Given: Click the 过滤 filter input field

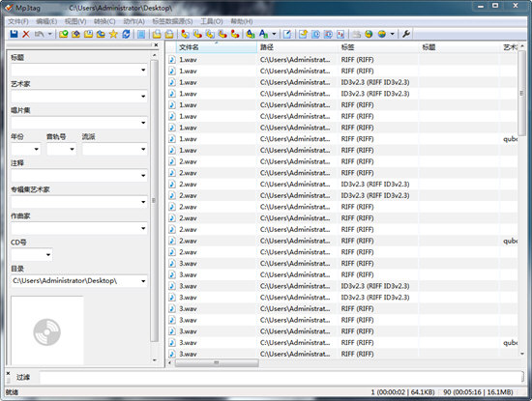Looking at the screenshot, I should (x=281, y=377).
